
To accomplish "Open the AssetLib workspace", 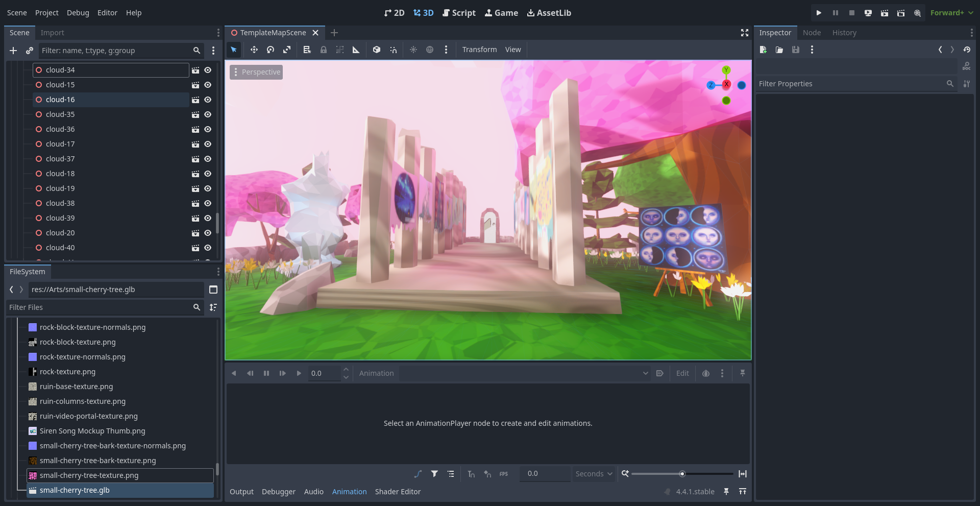I will pos(549,13).
